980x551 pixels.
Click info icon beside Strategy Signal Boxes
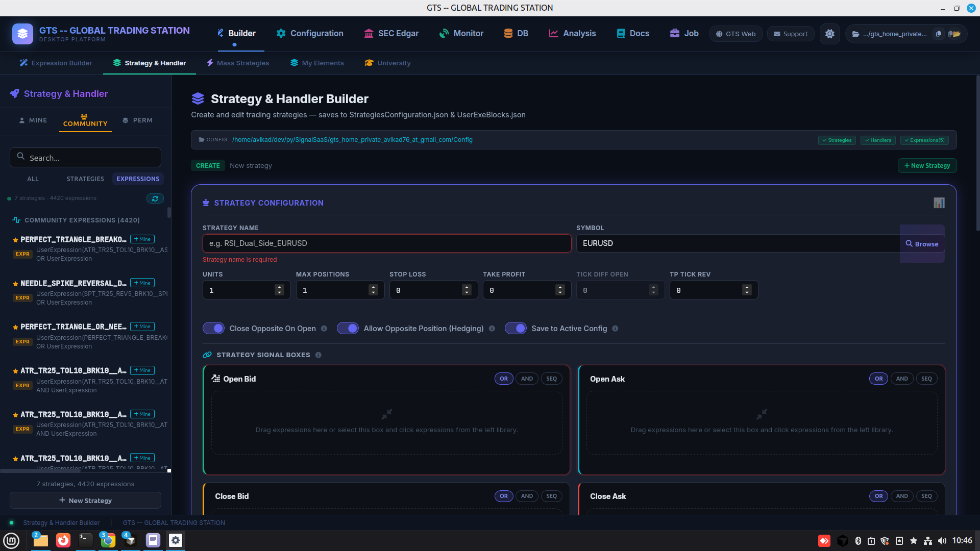coord(318,355)
